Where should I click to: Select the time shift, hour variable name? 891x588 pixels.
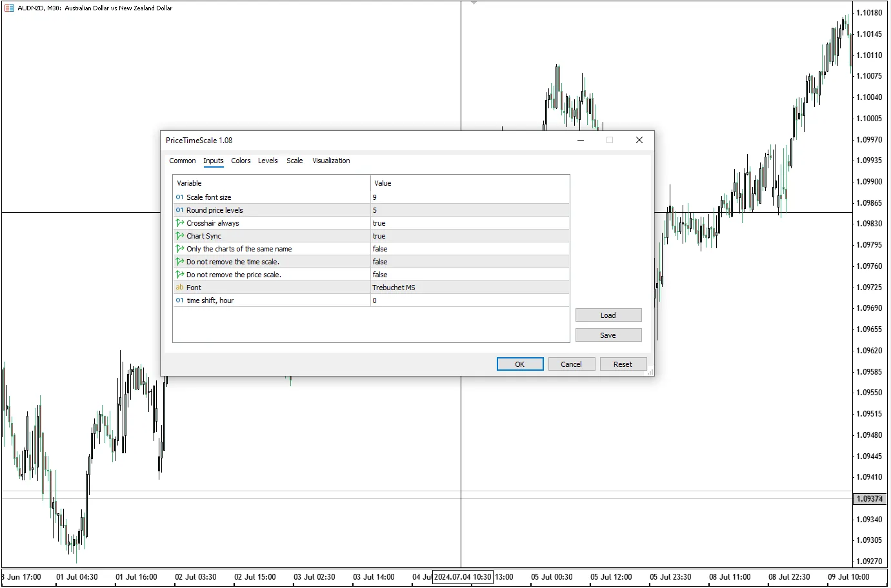point(210,300)
